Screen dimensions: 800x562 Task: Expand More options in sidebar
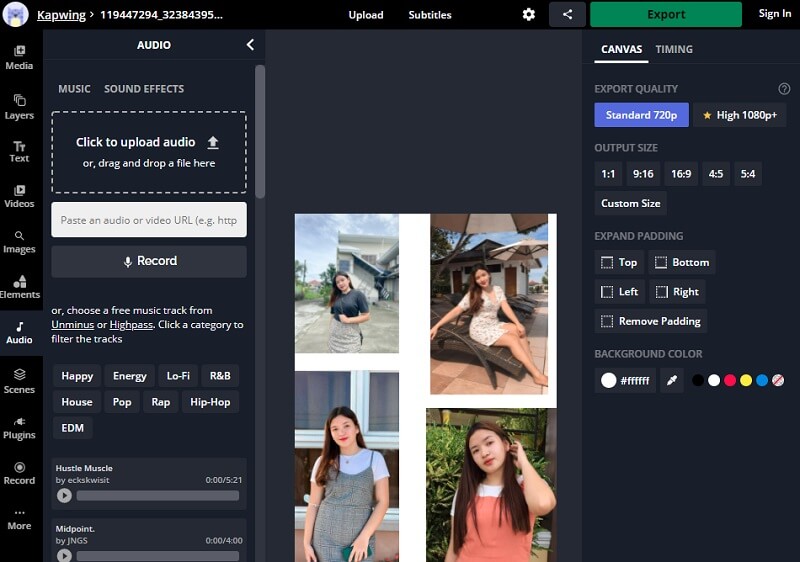click(x=19, y=519)
